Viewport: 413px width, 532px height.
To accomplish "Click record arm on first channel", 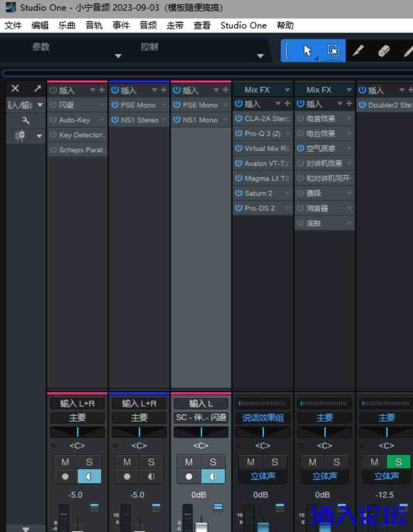I will 65,476.
